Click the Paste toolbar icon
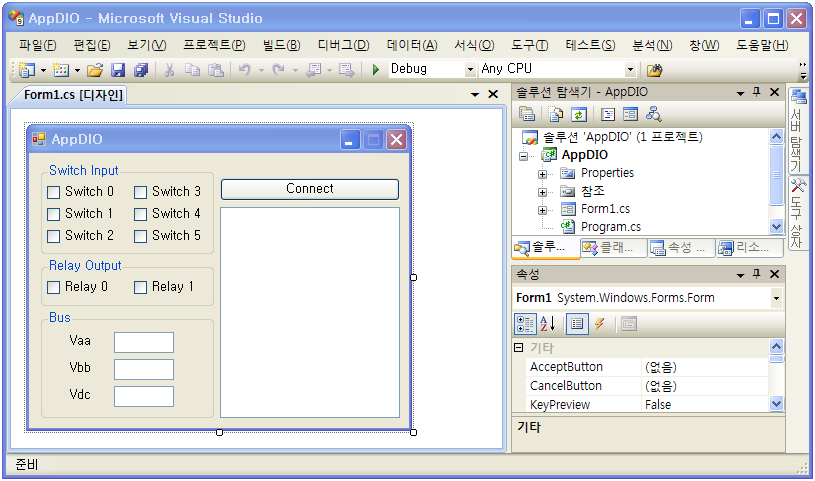This screenshot has width=815, height=481. (x=216, y=70)
